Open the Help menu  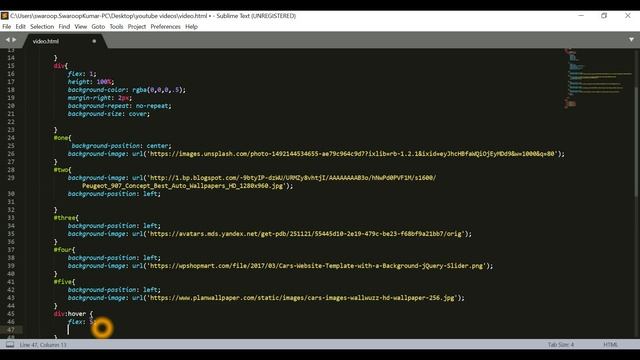click(191, 27)
